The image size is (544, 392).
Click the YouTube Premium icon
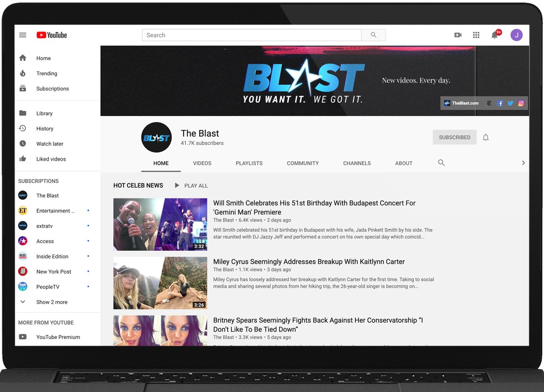click(23, 337)
